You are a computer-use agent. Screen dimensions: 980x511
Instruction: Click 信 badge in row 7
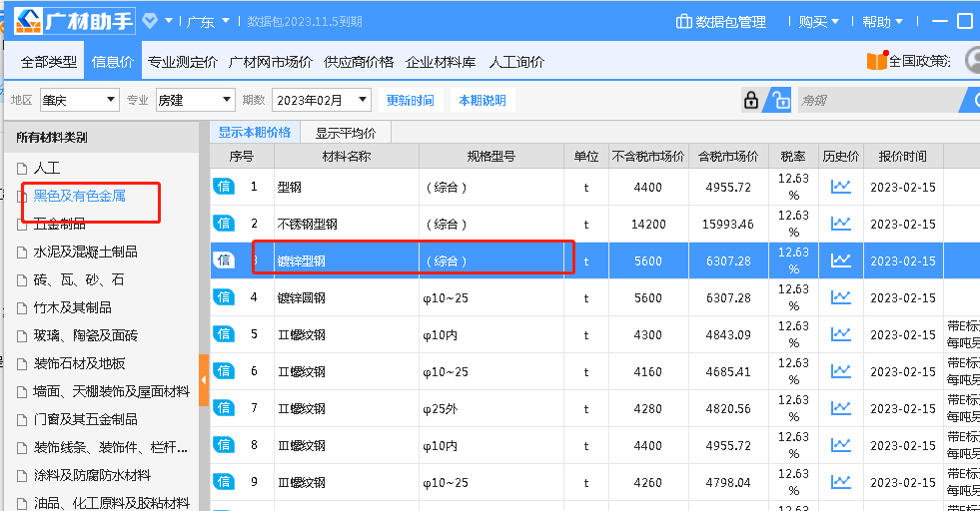pyautogui.click(x=224, y=408)
